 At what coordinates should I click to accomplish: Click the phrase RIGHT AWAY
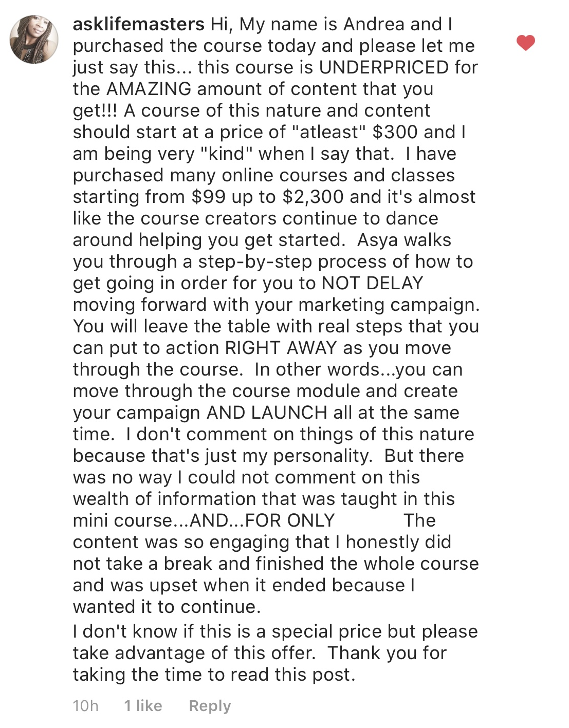pos(281,348)
